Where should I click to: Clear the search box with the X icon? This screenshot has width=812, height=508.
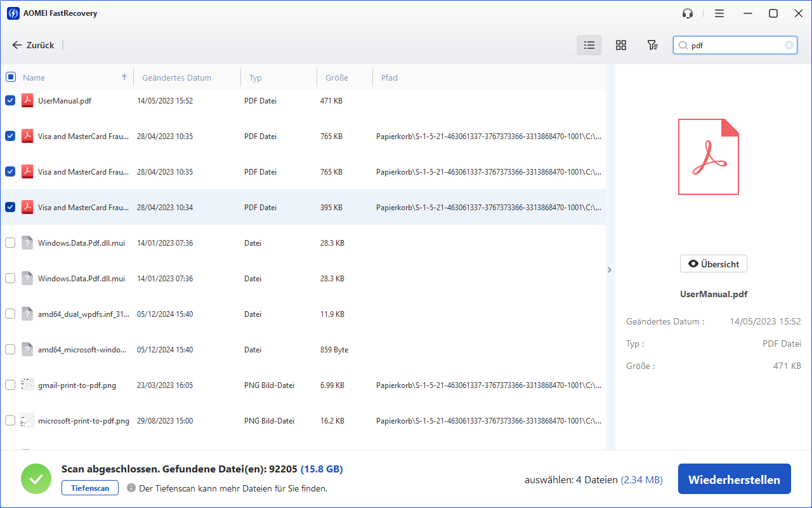(789, 45)
